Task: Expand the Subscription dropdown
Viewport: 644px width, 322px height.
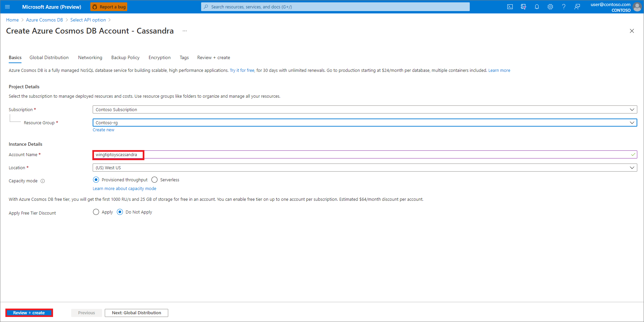Action: click(x=633, y=109)
